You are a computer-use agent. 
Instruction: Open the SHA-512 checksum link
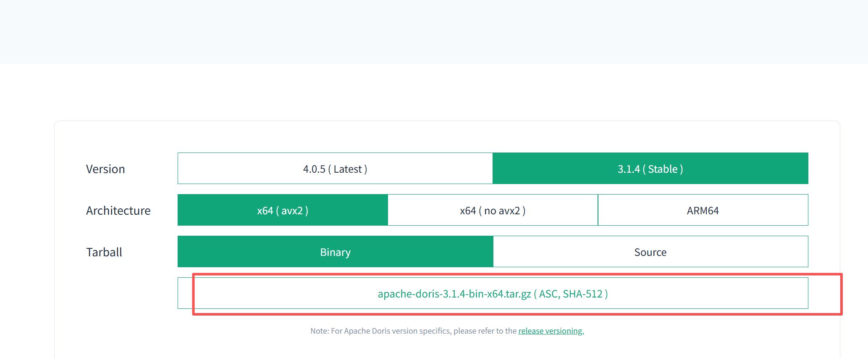[582, 294]
